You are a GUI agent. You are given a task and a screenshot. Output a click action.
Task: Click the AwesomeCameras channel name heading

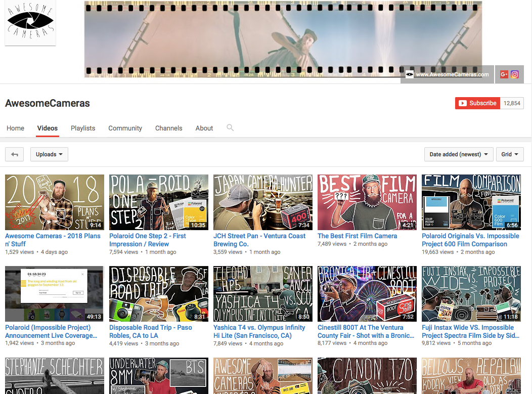[48, 103]
